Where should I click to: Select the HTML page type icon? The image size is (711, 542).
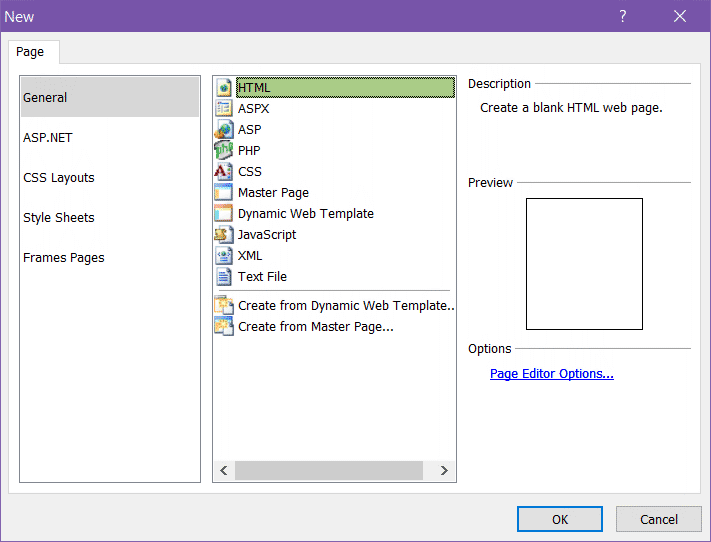[224, 88]
